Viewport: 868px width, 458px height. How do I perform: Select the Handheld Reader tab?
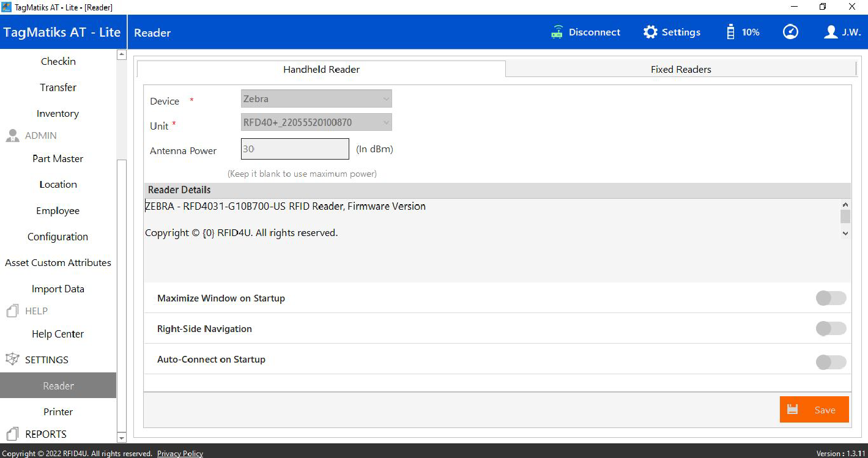[321, 69]
